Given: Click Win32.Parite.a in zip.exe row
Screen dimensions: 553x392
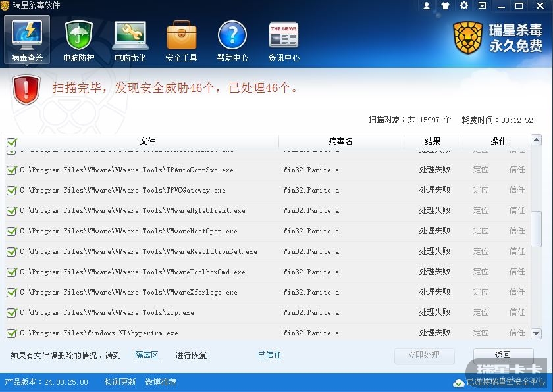Looking at the screenshot, I should tap(311, 313).
